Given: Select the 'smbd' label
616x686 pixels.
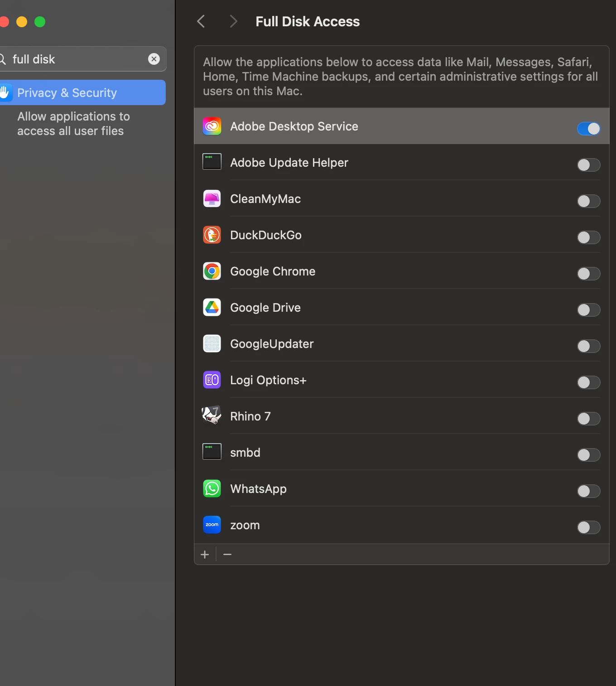Looking at the screenshot, I should pyautogui.click(x=245, y=453).
